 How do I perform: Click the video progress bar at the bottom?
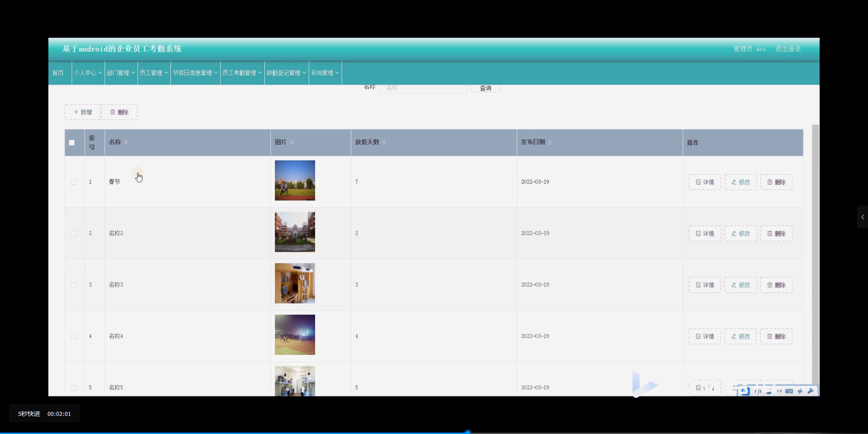[468, 431]
